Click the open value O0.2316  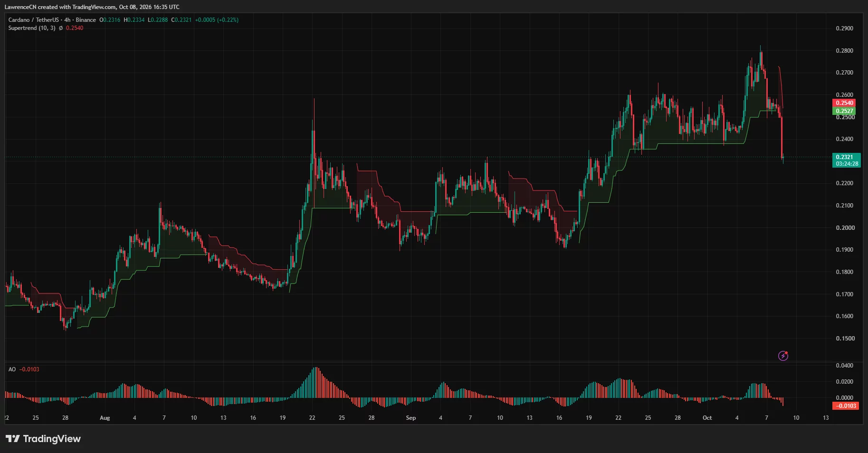(110, 20)
